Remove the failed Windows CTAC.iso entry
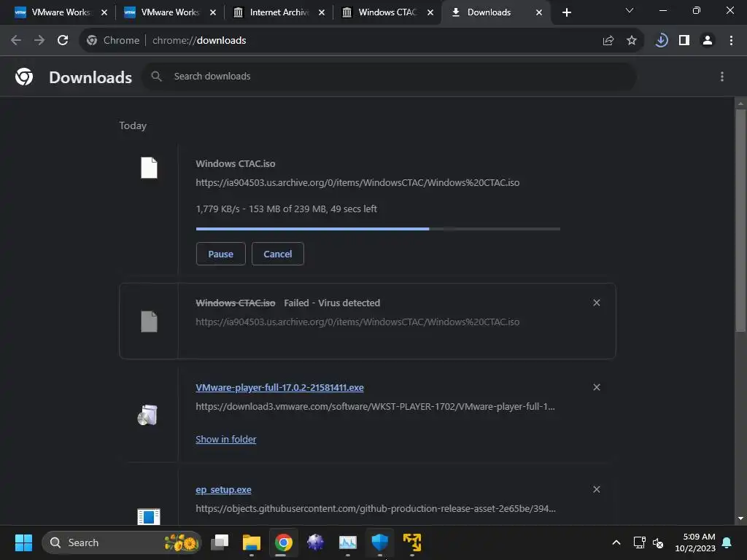The image size is (747, 560). pyautogui.click(x=597, y=303)
